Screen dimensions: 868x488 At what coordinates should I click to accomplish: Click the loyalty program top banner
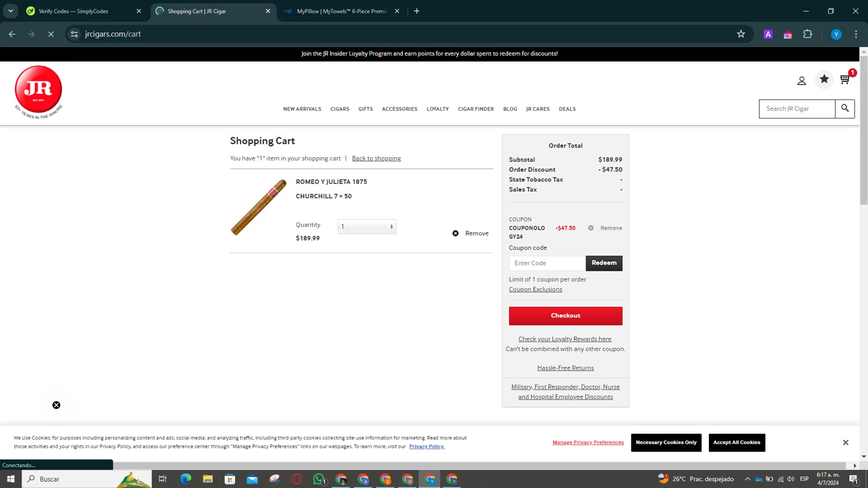429,54
